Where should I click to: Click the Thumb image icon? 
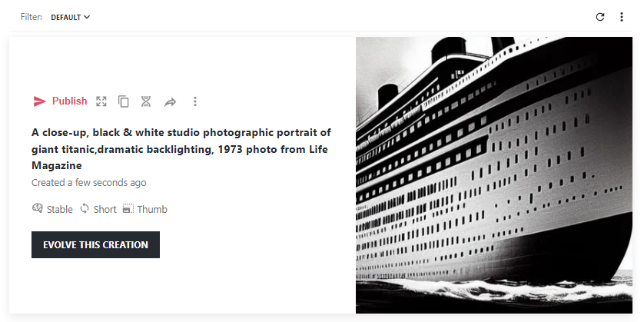click(x=128, y=208)
